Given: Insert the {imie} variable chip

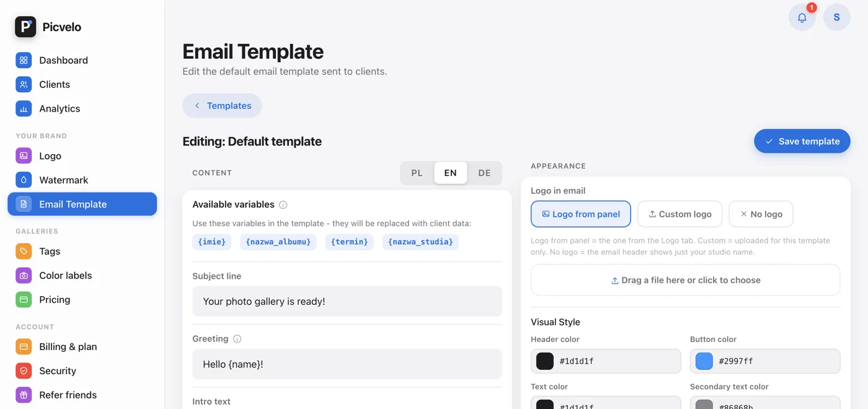Looking at the screenshot, I should tap(212, 242).
